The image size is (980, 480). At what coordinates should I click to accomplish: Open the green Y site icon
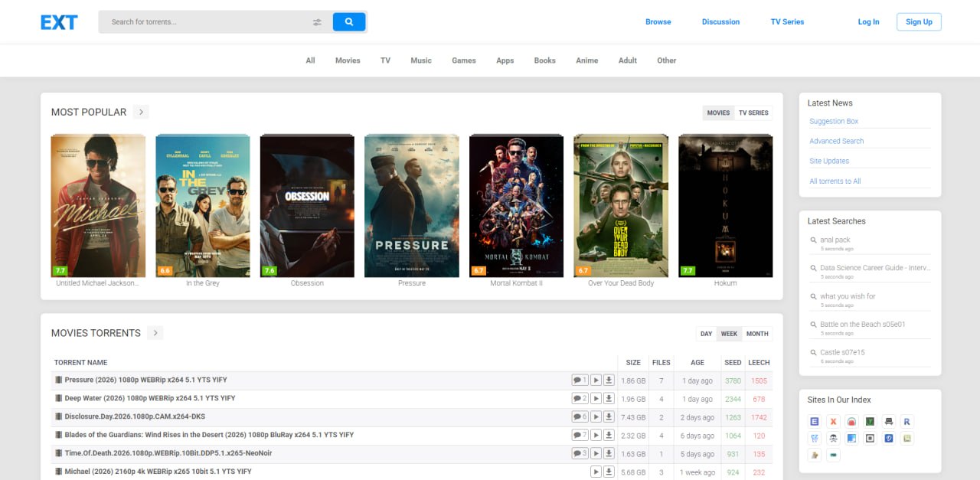870,421
